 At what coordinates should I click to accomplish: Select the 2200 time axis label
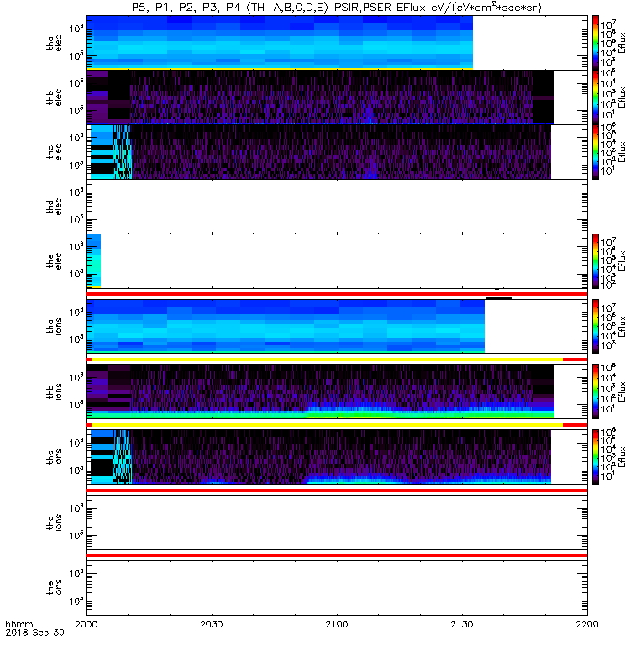click(x=587, y=624)
